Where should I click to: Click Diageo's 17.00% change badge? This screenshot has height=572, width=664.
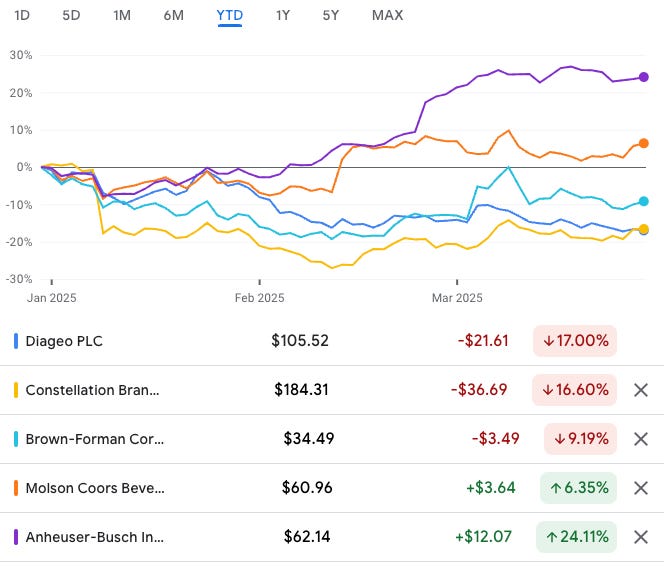click(x=575, y=341)
